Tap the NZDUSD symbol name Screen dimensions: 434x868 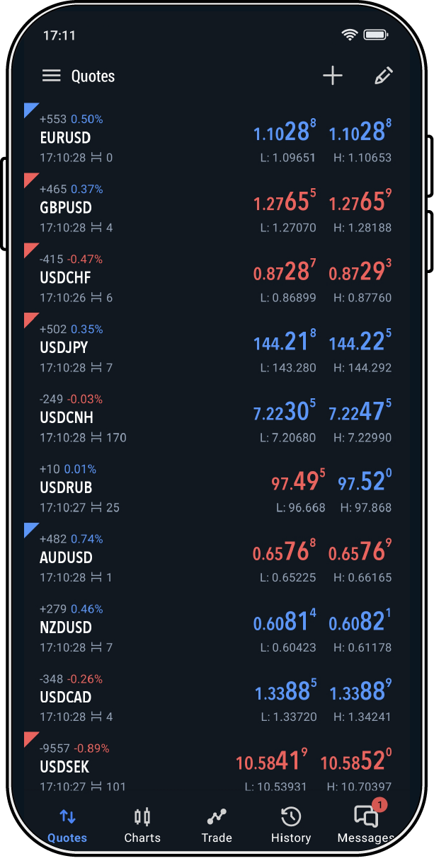(66, 627)
